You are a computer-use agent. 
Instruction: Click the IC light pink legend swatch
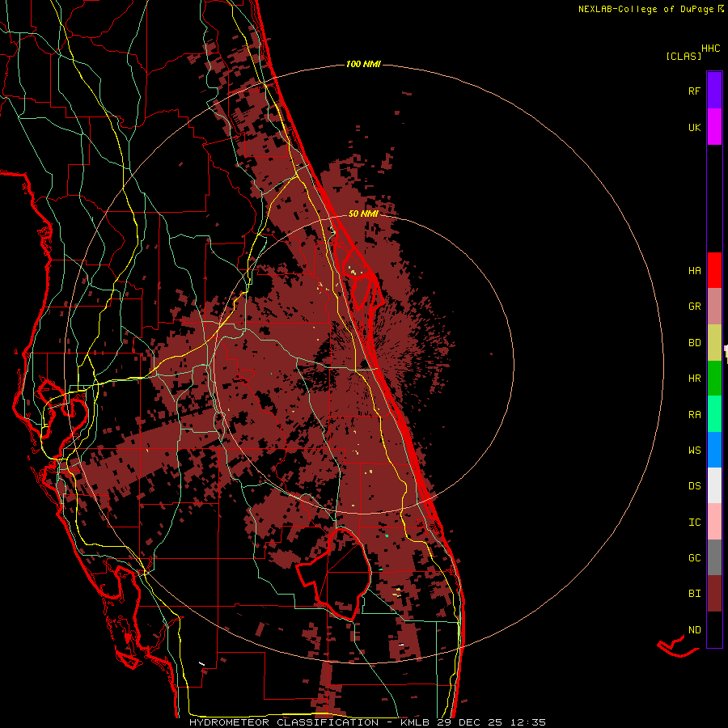(714, 522)
